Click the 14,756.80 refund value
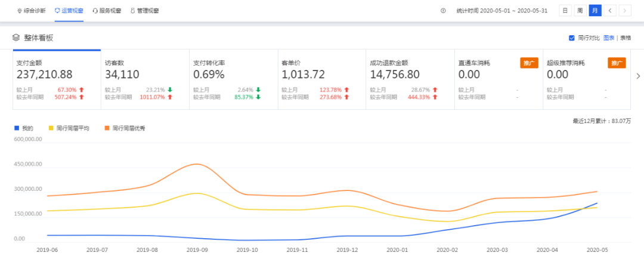 pos(395,75)
